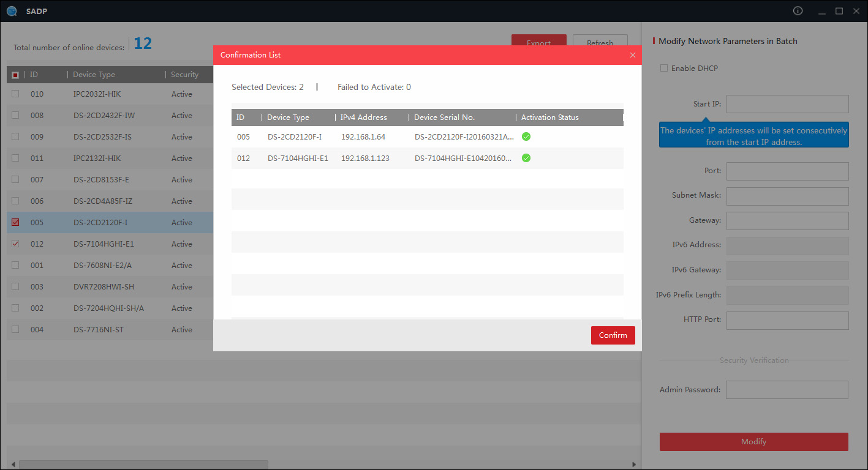Screen dimensions: 868x470
Task: Check the box for device 009 DS-2CD2532F-IS
Action: click(15, 136)
